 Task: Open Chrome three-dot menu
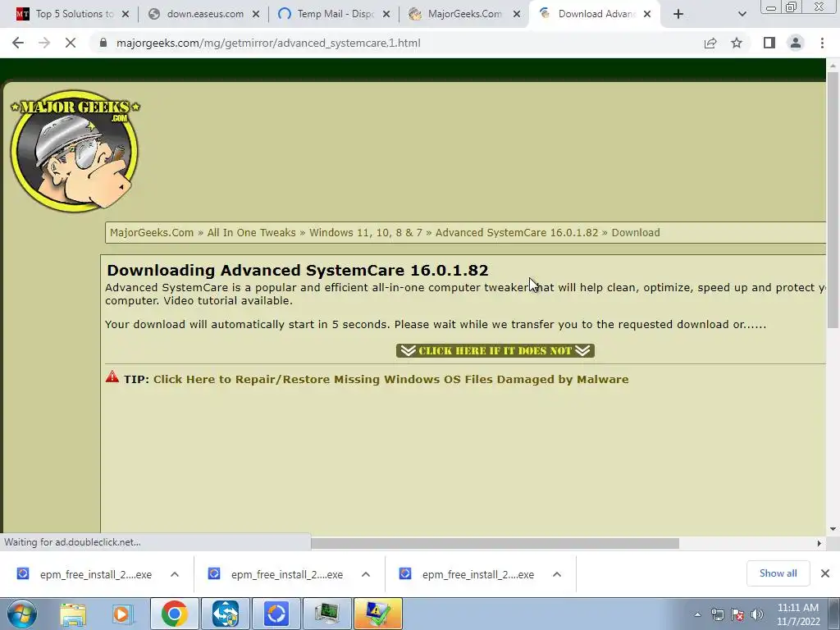[822, 43]
